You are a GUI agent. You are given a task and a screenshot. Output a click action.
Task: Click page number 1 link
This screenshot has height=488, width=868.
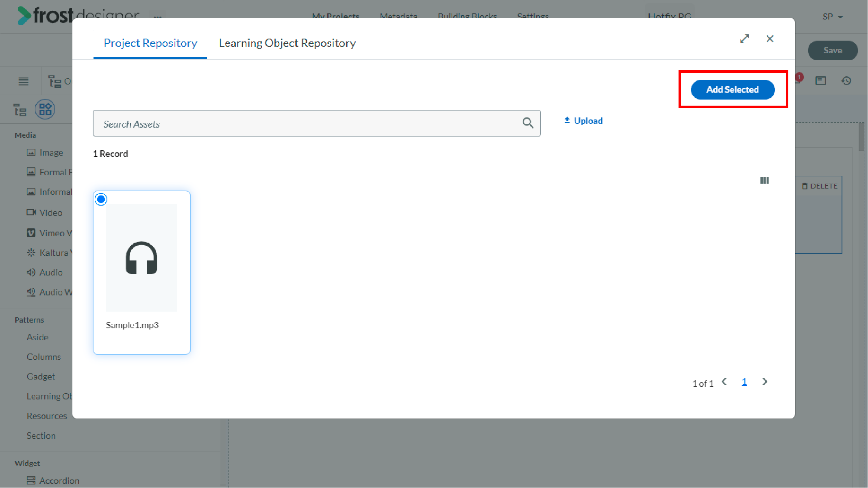744,382
